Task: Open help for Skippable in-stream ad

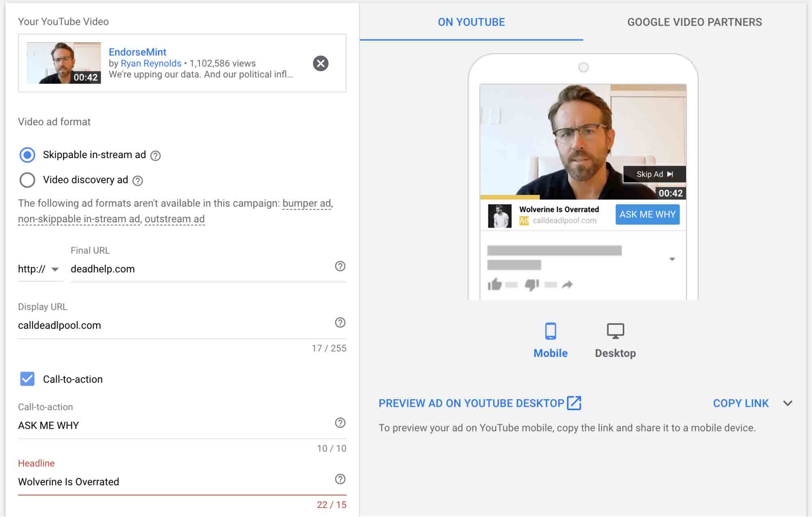Action: (x=156, y=156)
